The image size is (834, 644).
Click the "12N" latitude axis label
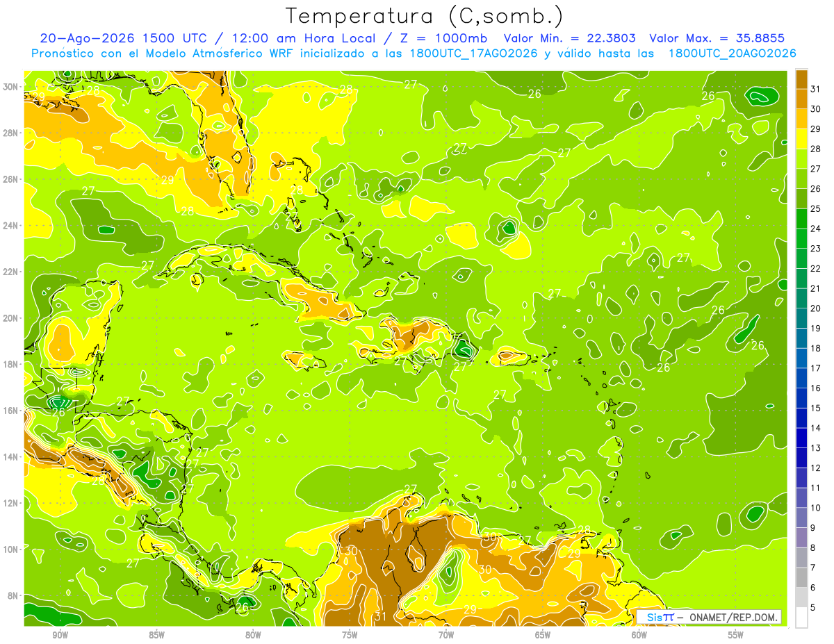(x=10, y=503)
